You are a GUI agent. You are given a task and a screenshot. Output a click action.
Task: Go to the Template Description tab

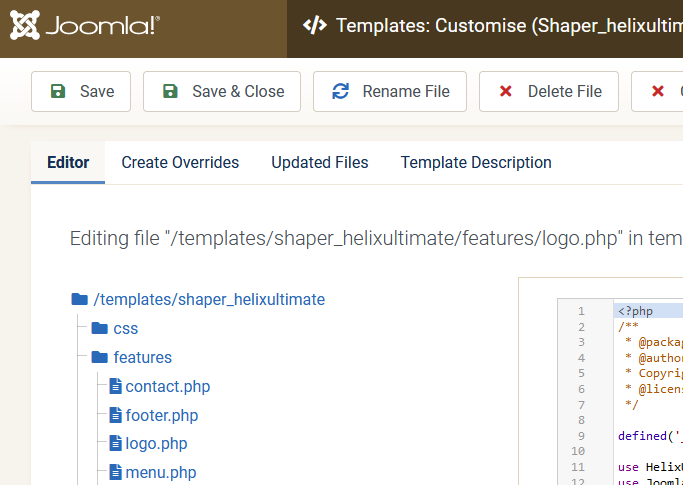476,162
